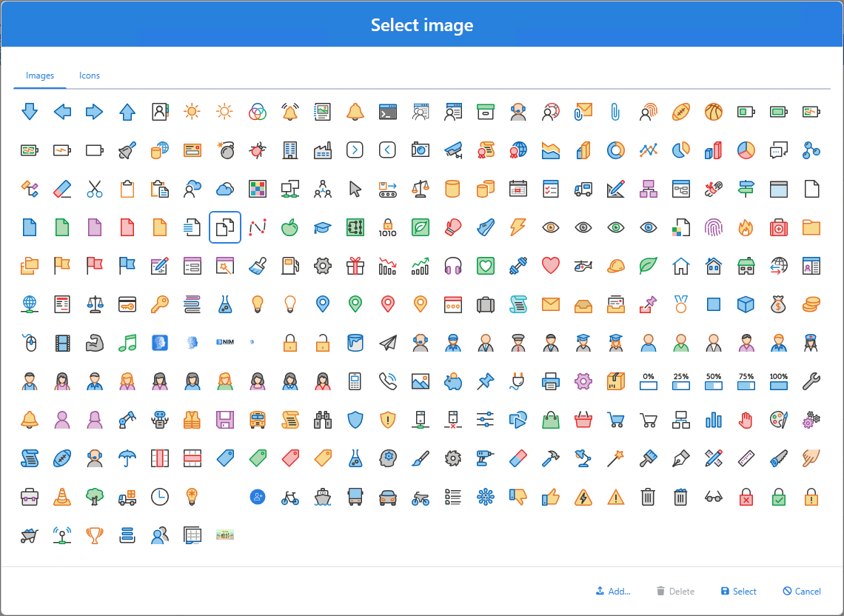Image resolution: width=844 pixels, height=616 pixels.
Task: Open the Images tab
Action: point(39,75)
